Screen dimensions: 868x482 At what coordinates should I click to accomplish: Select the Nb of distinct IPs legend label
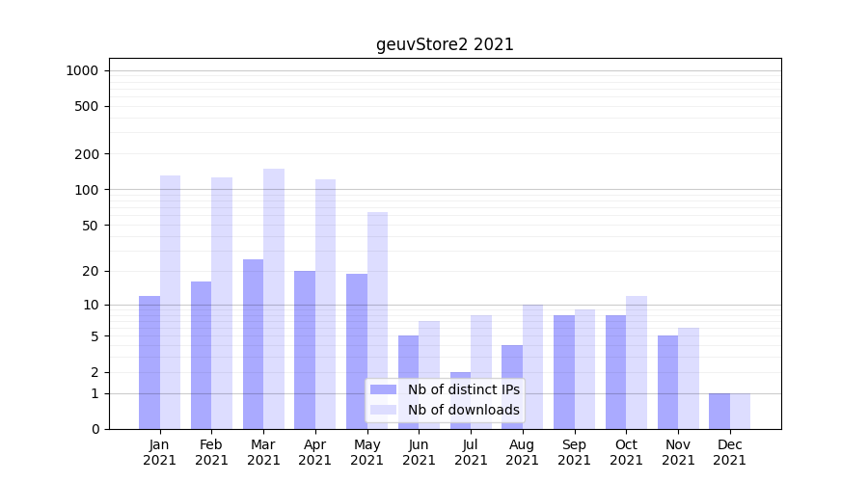pyautogui.click(x=463, y=389)
